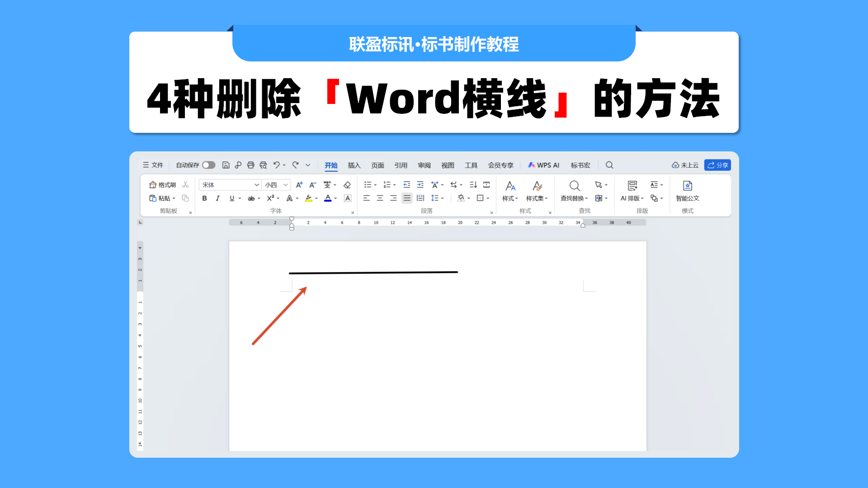Expand the line spacing dropdown arrow
The image size is (868, 488).
click(x=443, y=198)
